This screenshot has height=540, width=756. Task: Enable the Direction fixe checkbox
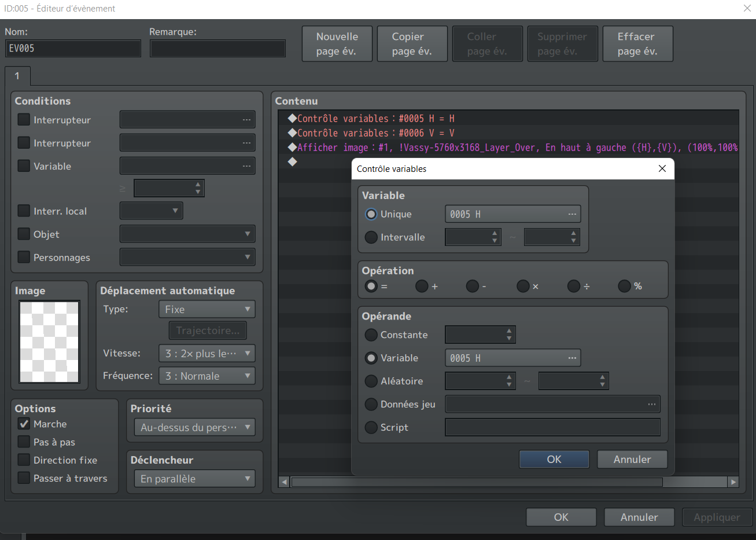pyautogui.click(x=24, y=460)
